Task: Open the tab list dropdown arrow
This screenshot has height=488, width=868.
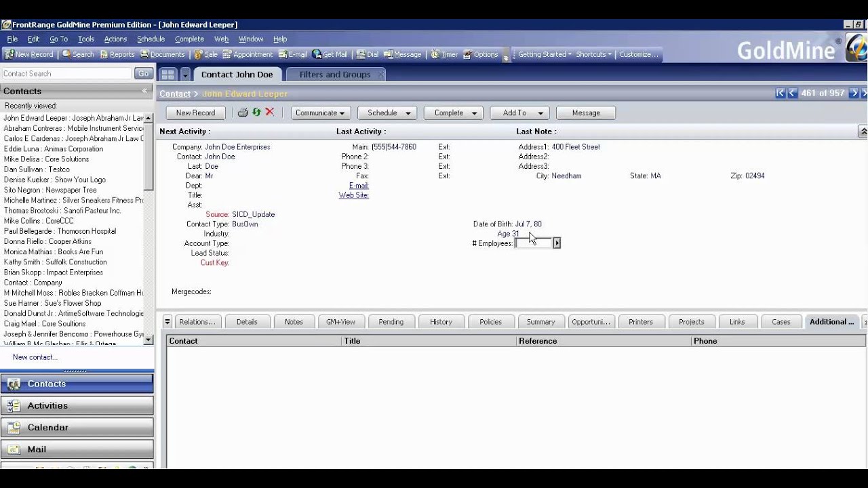Action: tap(185, 75)
